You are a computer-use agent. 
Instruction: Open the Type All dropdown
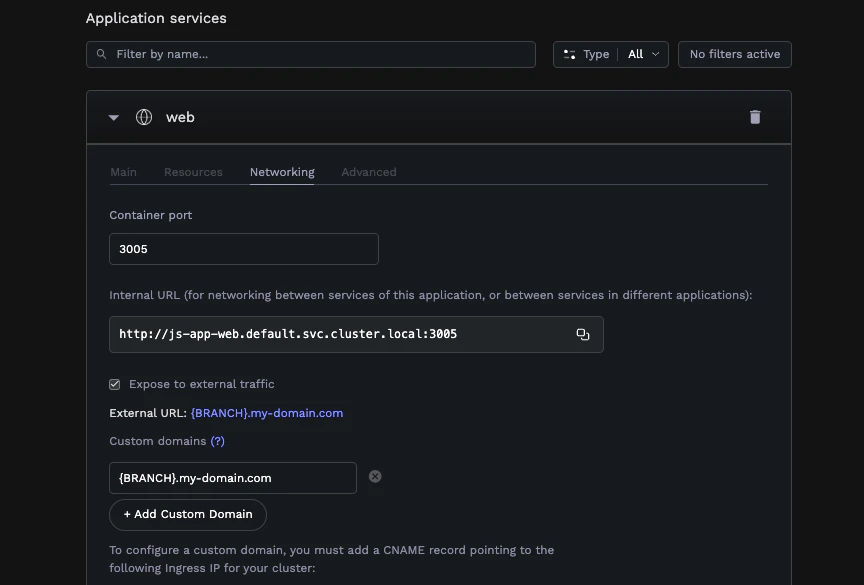click(643, 54)
